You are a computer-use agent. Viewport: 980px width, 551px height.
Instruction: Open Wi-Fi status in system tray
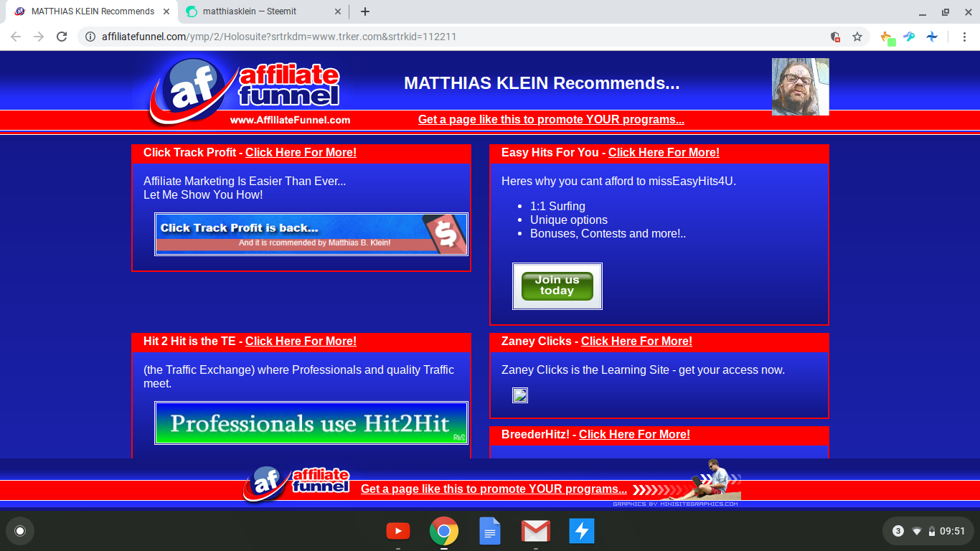click(916, 531)
